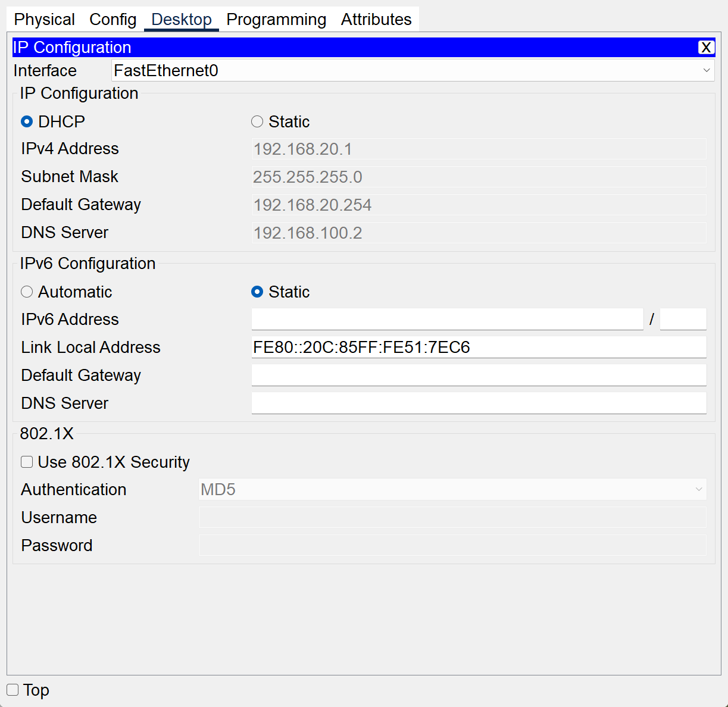Click the IPv6 DNS Server field
Viewport: 728px width, 707px height.
coord(479,403)
